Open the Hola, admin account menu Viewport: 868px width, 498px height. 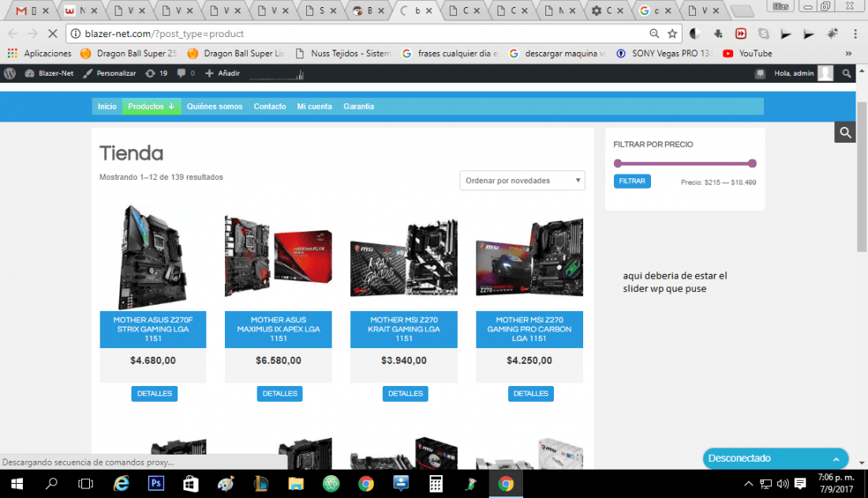[803, 73]
